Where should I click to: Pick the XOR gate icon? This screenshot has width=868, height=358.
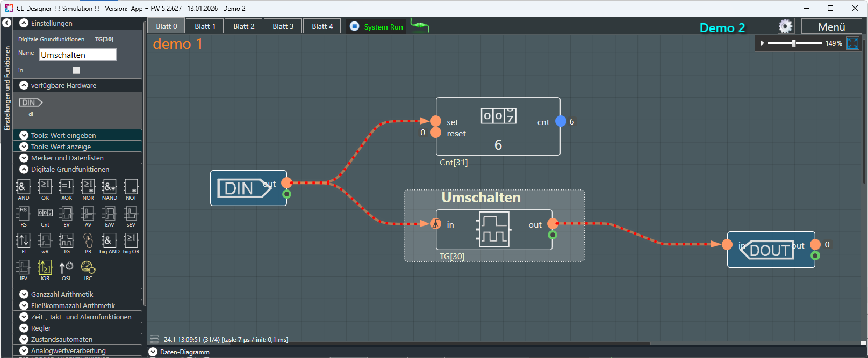(66, 187)
